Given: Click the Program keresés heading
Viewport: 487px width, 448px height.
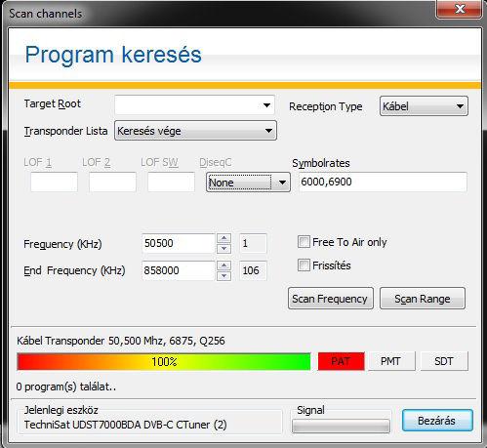Looking at the screenshot, I should pyautogui.click(x=113, y=55).
